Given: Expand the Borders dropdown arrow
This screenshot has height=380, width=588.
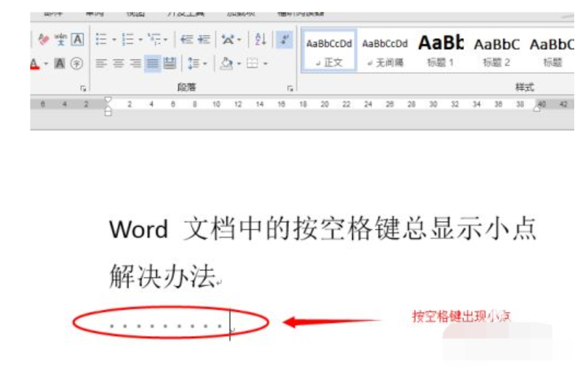Looking at the screenshot, I should point(265,64).
